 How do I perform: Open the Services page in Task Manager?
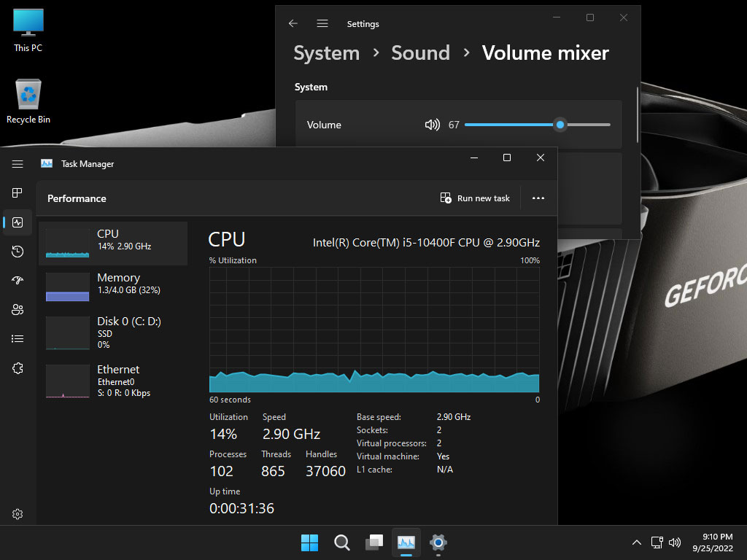(x=18, y=368)
